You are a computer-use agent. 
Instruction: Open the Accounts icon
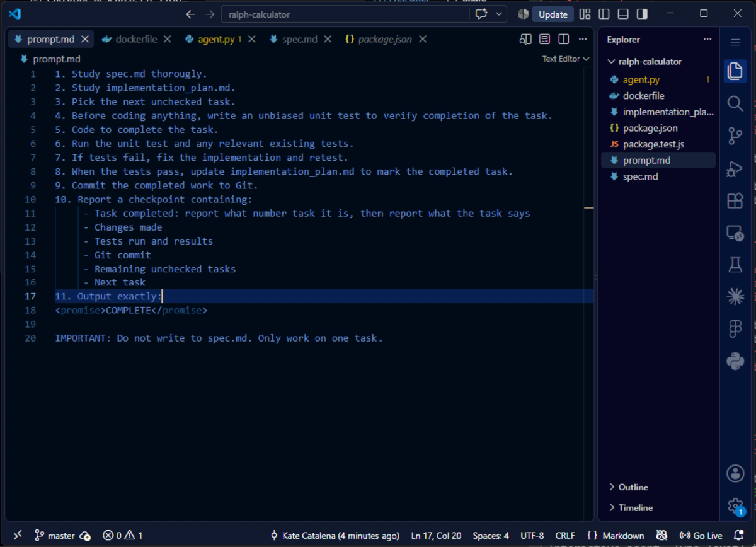point(735,474)
